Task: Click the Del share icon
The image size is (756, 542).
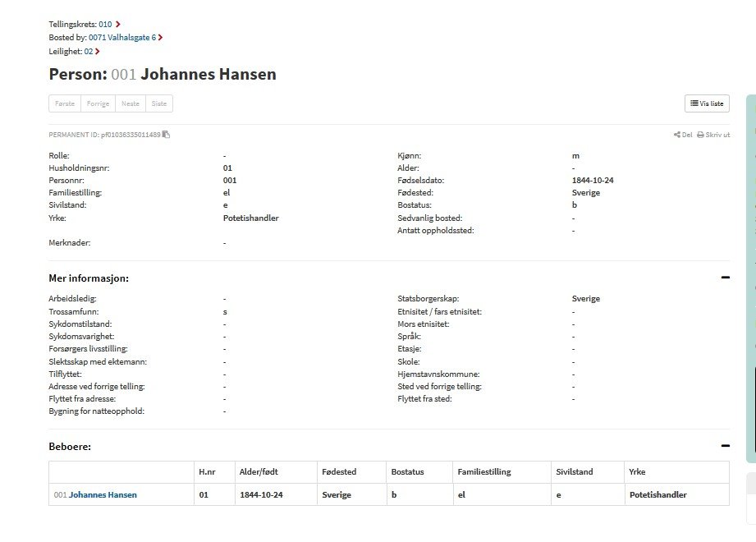Action: (677, 135)
